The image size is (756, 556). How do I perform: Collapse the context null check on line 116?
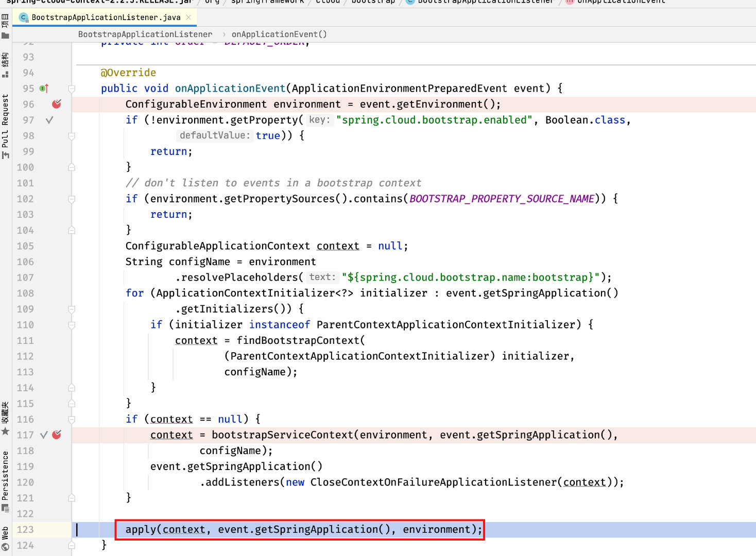[72, 419]
